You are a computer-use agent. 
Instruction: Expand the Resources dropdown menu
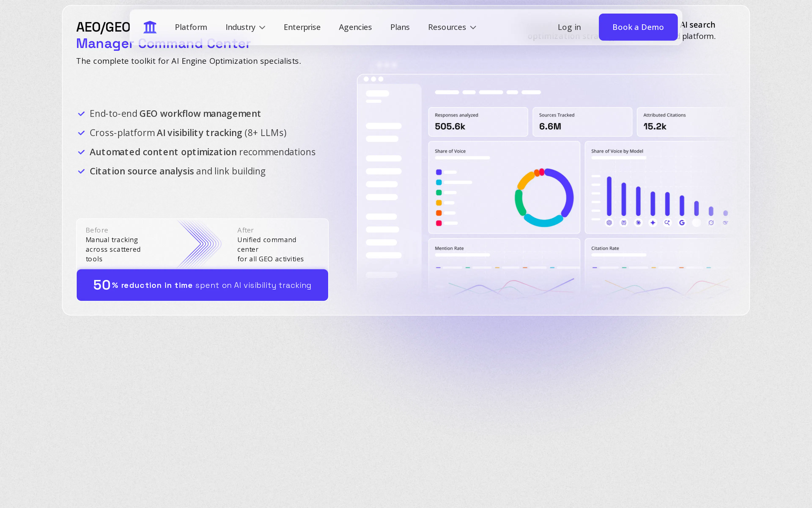point(452,27)
